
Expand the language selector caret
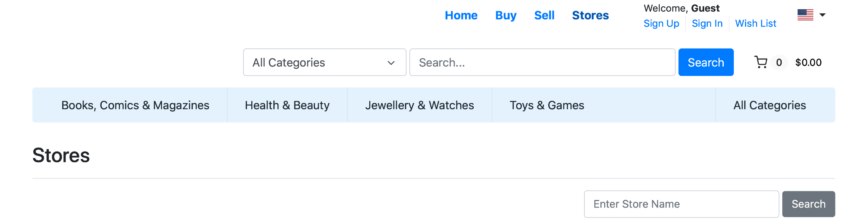[x=822, y=15]
